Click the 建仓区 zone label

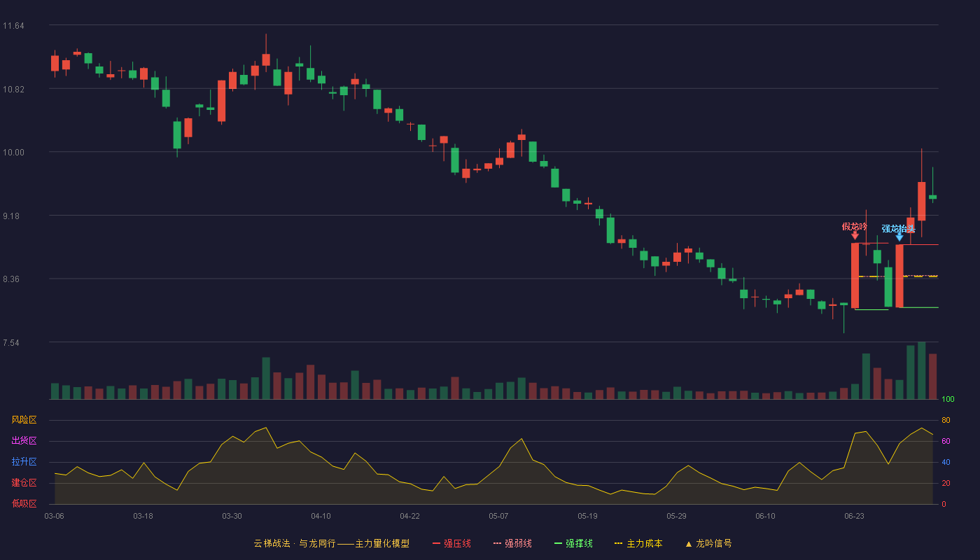click(x=24, y=483)
